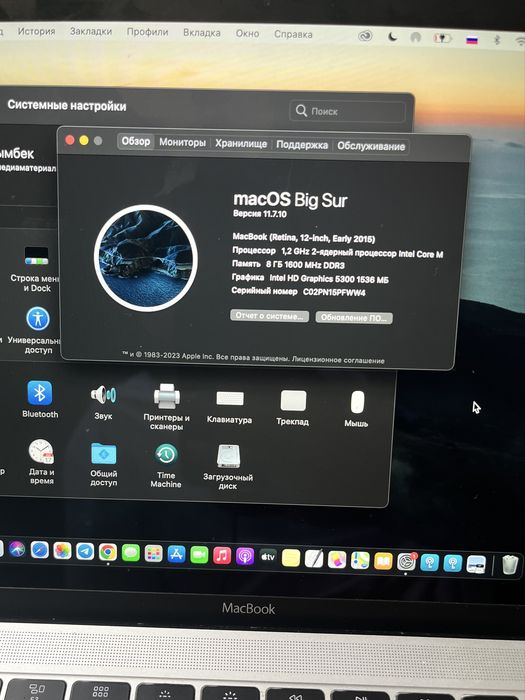The image size is (525, 700).
Task: Switch to Google Chrome in Dock
Action: click(108, 552)
